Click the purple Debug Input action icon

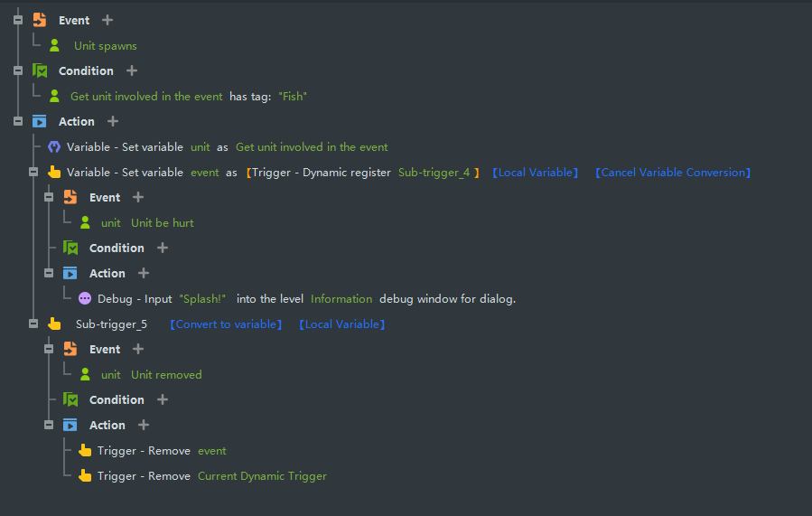[85, 298]
